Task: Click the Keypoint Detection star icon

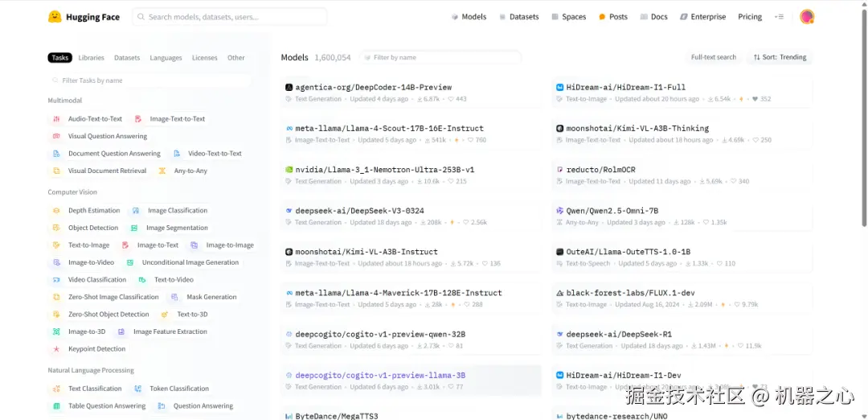Action: 56,349
